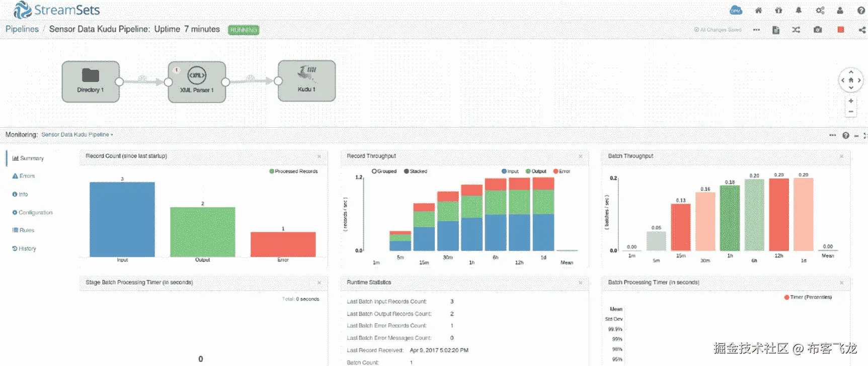This screenshot has width=868, height=366.
Task: Toggle the Input legend in Record Throughput
Action: [510, 171]
